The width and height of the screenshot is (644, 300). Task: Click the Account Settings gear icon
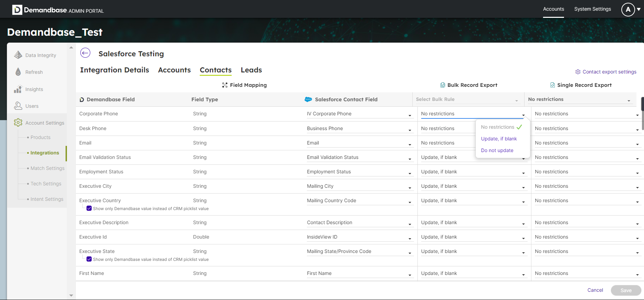click(x=18, y=123)
